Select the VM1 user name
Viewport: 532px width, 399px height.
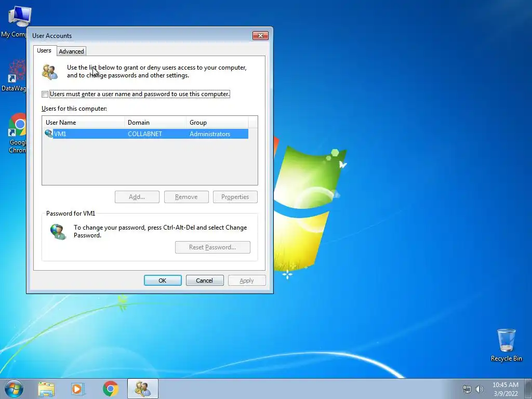60,134
